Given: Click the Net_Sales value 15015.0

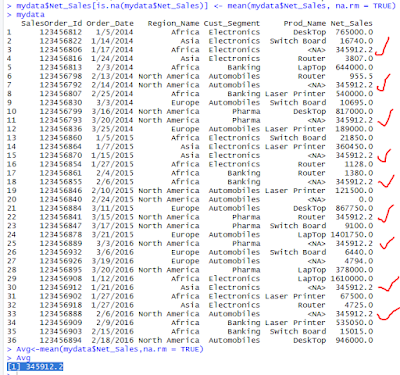Looking at the screenshot, I should click(x=356, y=332).
